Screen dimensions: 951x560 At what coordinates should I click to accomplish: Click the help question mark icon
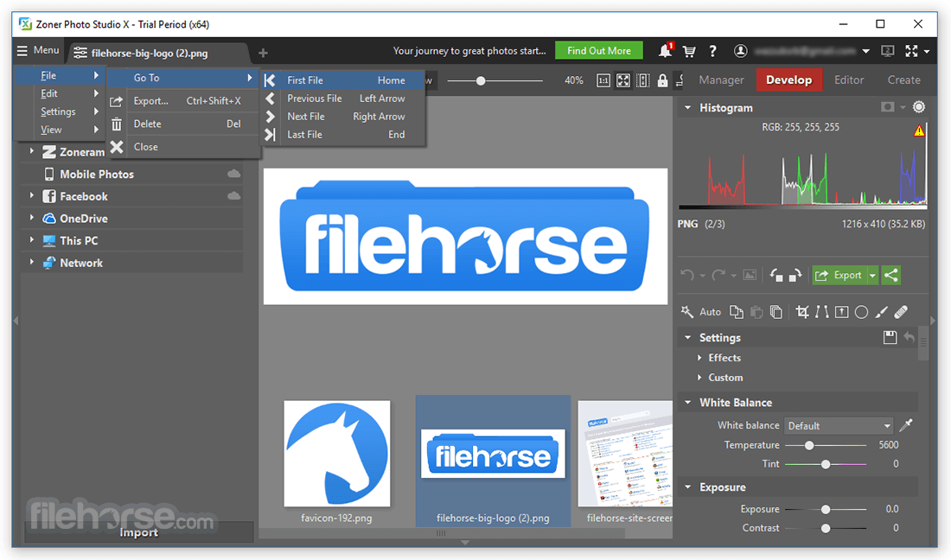pos(712,52)
